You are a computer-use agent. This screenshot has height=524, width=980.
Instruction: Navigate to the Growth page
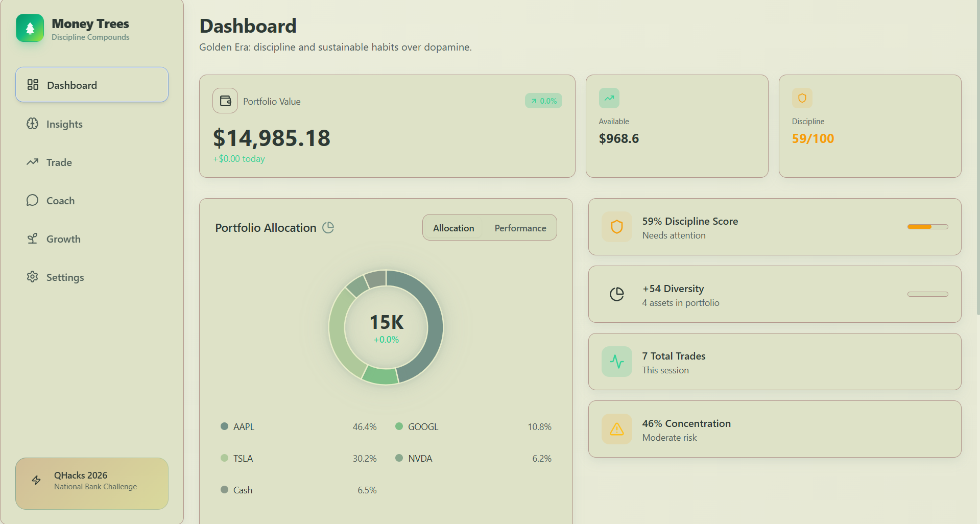pyautogui.click(x=92, y=239)
